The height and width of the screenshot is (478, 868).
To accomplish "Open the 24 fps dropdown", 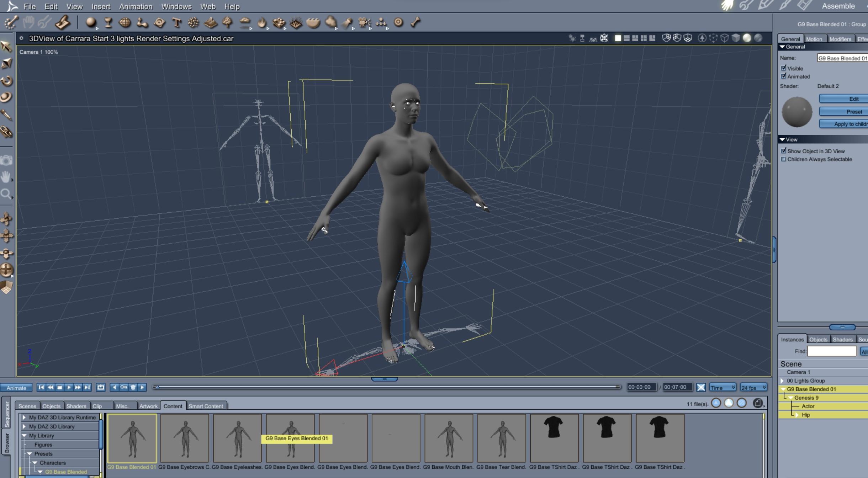I will (x=753, y=388).
